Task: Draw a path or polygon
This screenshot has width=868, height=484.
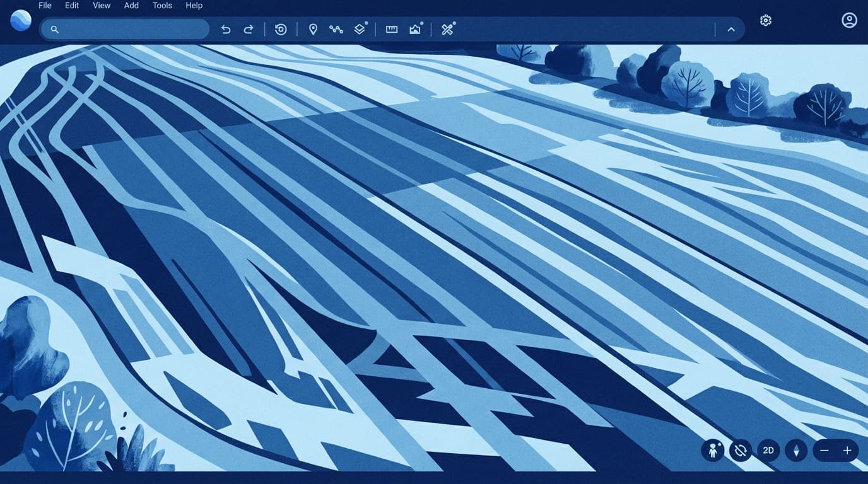Action: coord(336,30)
